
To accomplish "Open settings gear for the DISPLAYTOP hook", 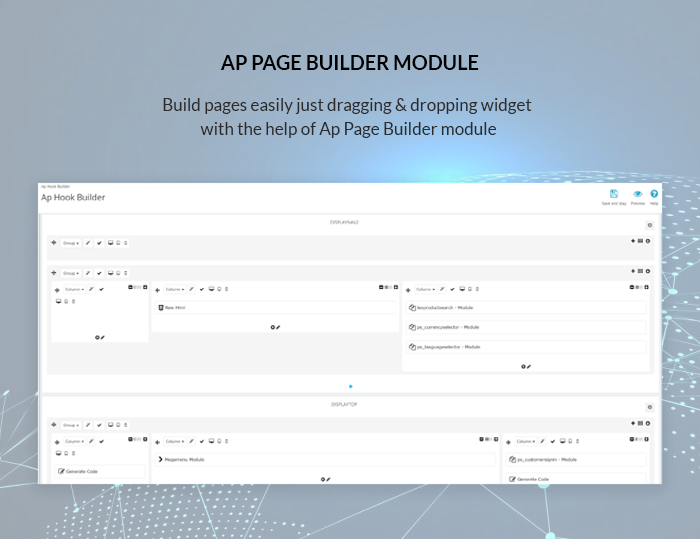I will click(x=650, y=407).
